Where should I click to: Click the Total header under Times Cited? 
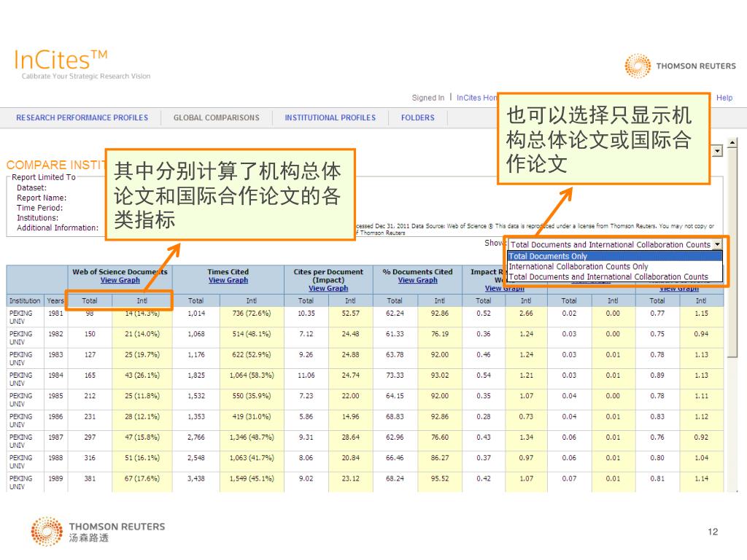pos(196,301)
